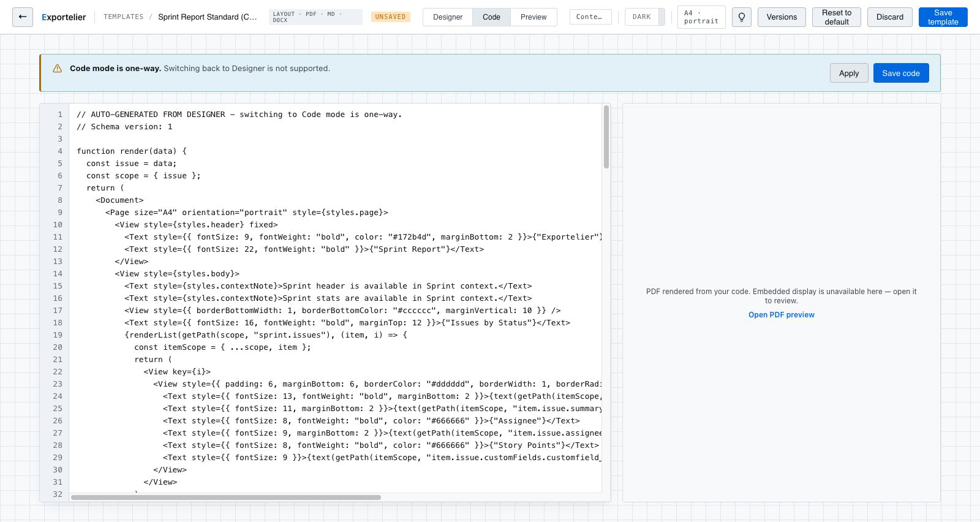980x522 pixels.
Task: Apply the code changes
Action: click(x=849, y=73)
